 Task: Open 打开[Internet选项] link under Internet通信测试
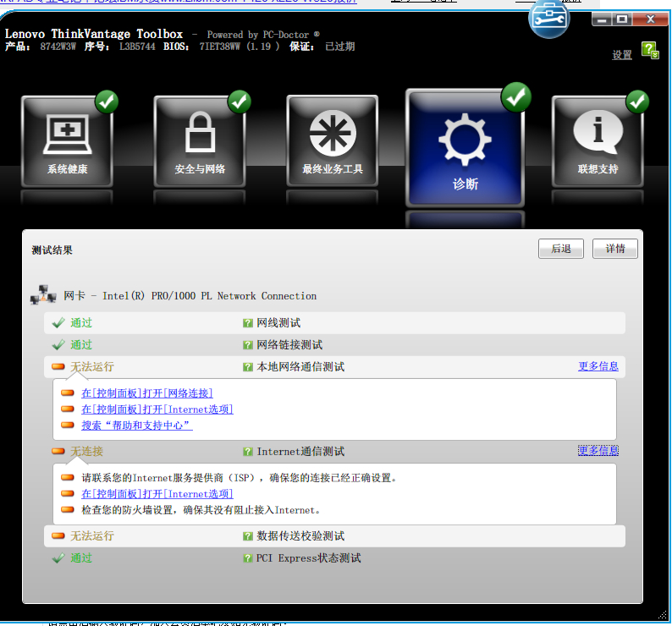(157, 494)
